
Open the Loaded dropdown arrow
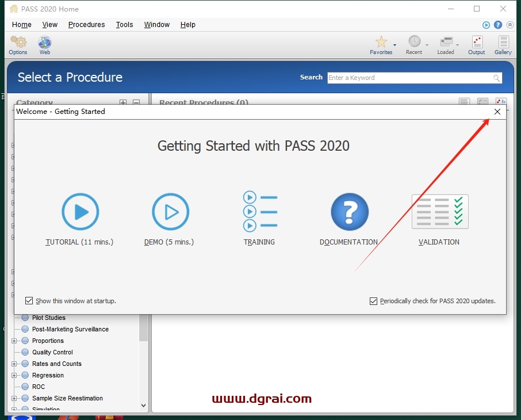pos(458,45)
